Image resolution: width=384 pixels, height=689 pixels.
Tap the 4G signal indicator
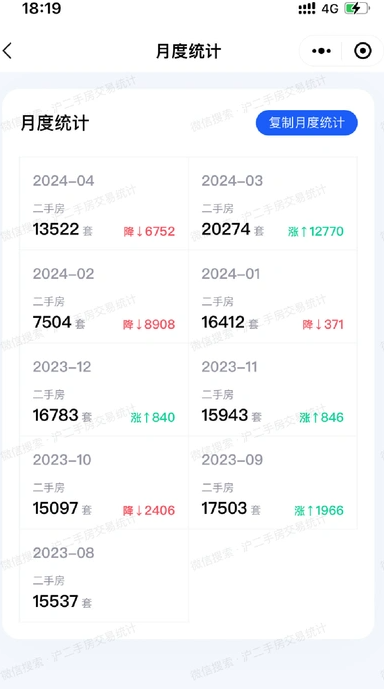[x=330, y=8]
